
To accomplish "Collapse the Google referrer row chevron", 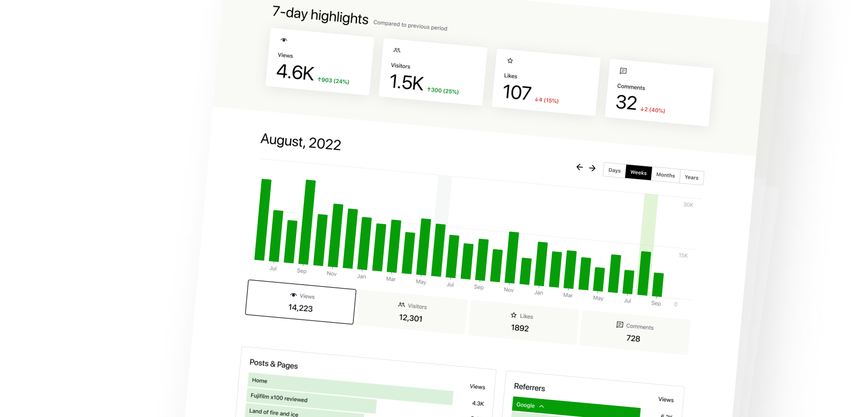I will click(542, 406).
